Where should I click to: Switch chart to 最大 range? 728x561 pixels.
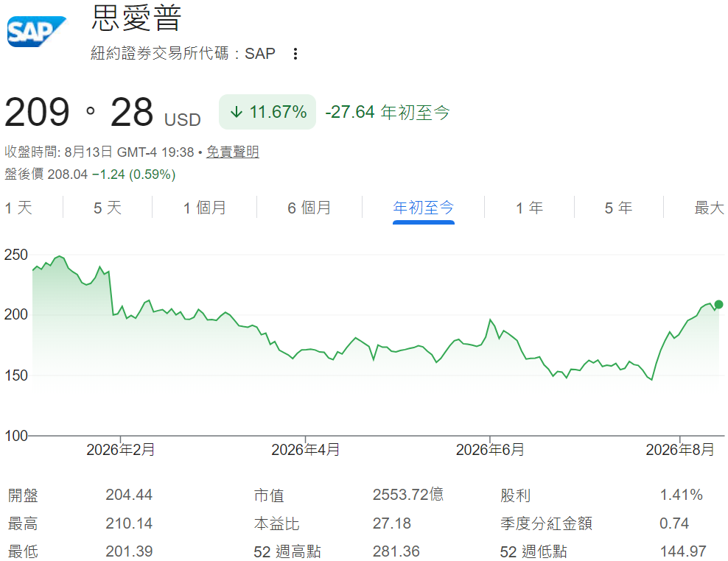coord(710,208)
